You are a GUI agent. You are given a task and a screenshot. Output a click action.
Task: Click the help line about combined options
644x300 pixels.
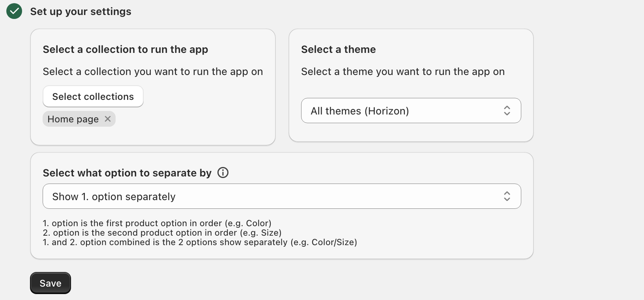(x=200, y=242)
